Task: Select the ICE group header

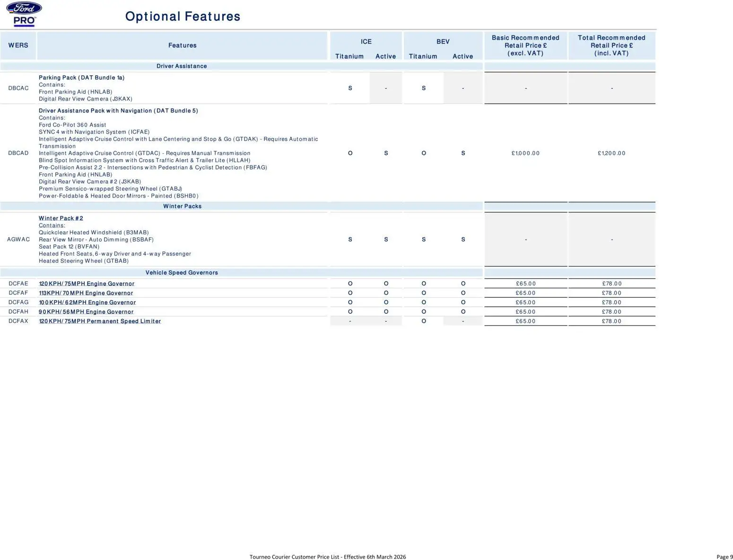Action: [x=366, y=42]
